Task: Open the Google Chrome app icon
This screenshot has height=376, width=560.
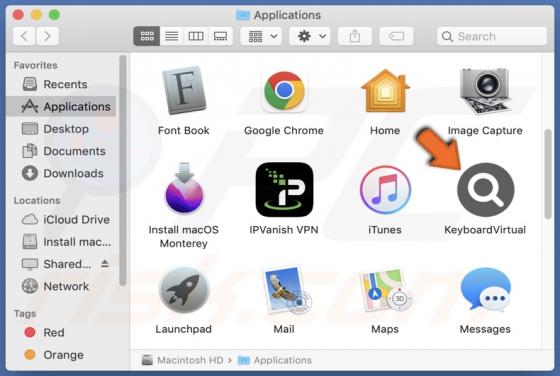Action: pyautogui.click(x=284, y=91)
